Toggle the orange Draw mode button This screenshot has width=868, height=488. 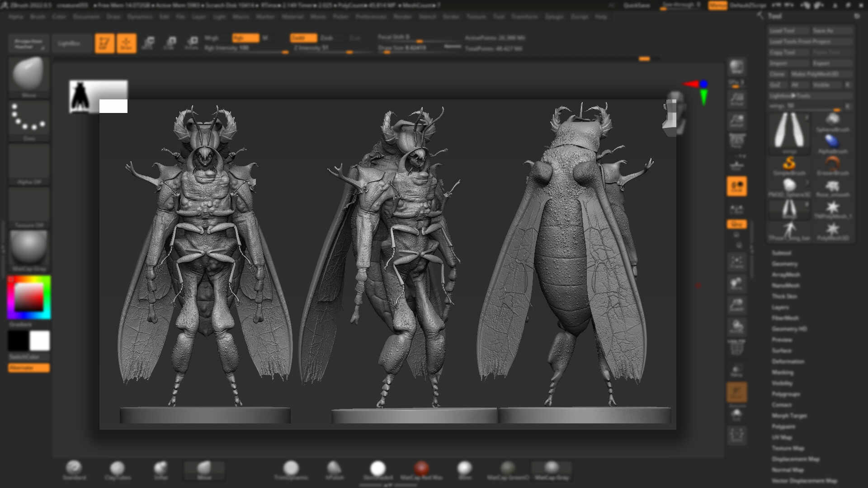(x=127, y=43)
